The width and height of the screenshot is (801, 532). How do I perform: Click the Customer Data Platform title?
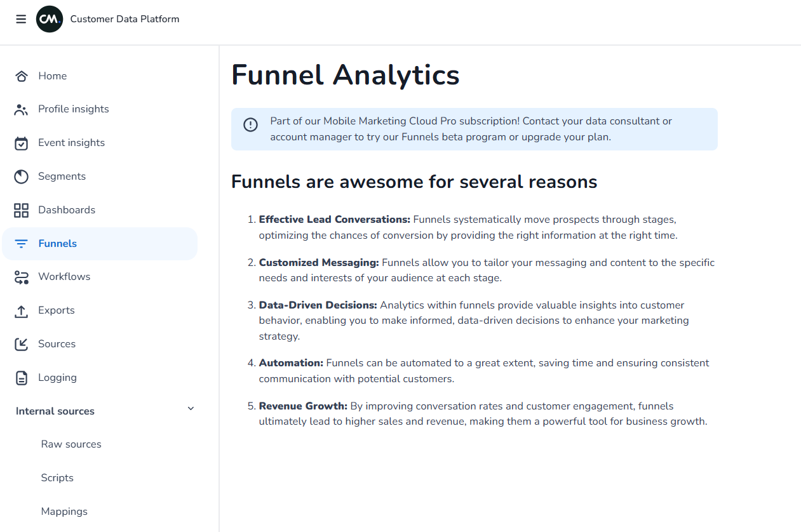[x=125, y=19]
